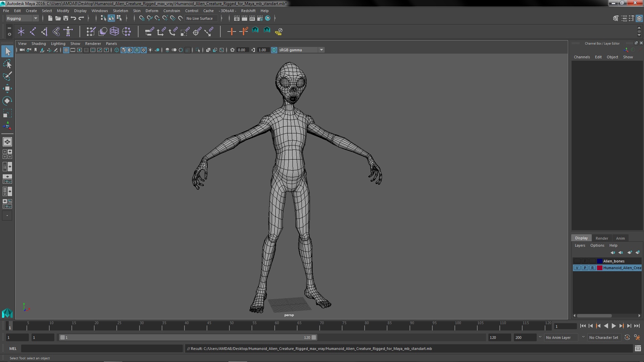The image size is (644, 362).
Task: Activate the Rotate tool in toolbox
Action: pyautogui.click(x=7, y=101)
